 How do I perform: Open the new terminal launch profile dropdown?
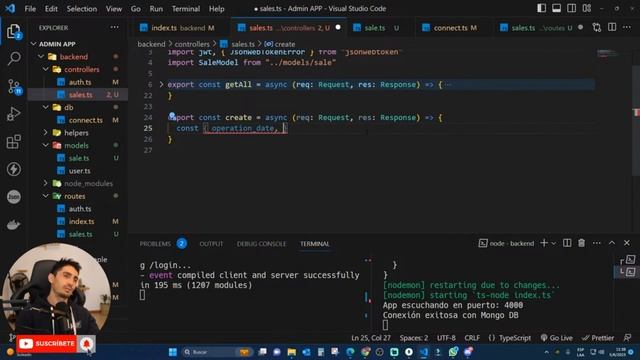coord(553,243)
